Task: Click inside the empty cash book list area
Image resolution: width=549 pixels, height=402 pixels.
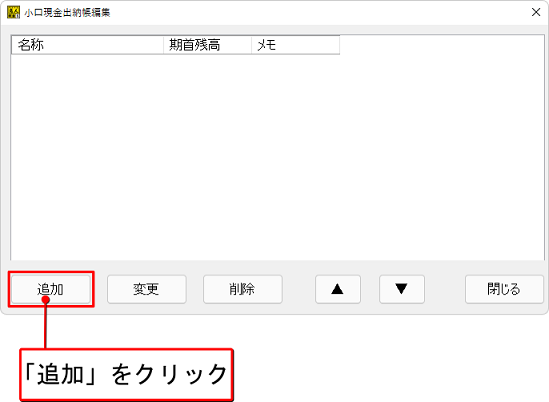Action: pos(278,157)
